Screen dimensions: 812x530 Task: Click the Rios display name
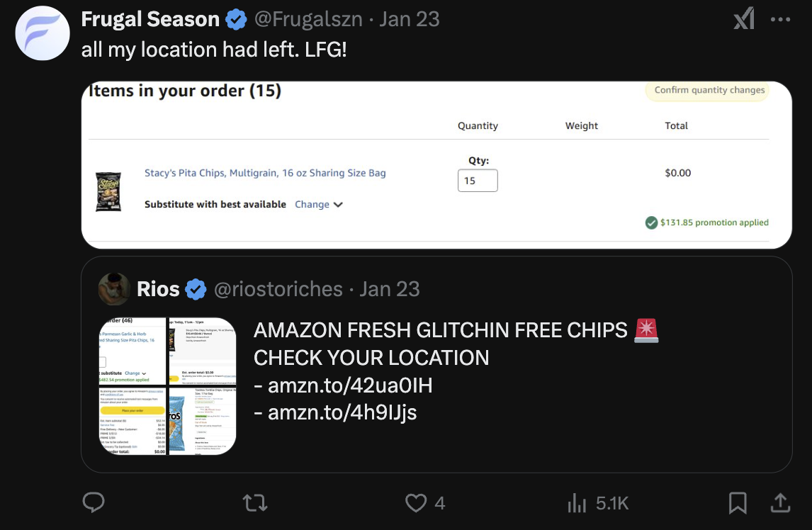[x=158, y=289]
